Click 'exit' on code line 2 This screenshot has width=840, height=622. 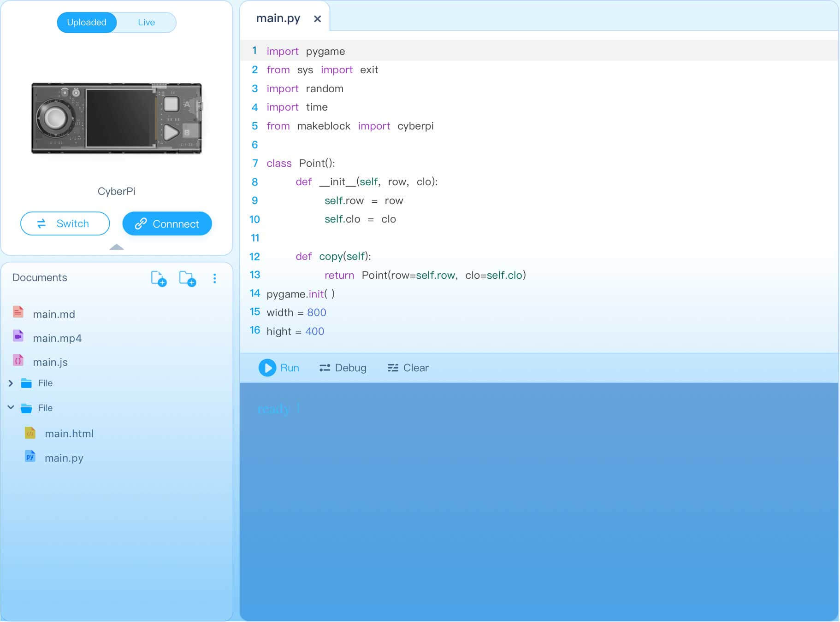(x=369, y=70)
